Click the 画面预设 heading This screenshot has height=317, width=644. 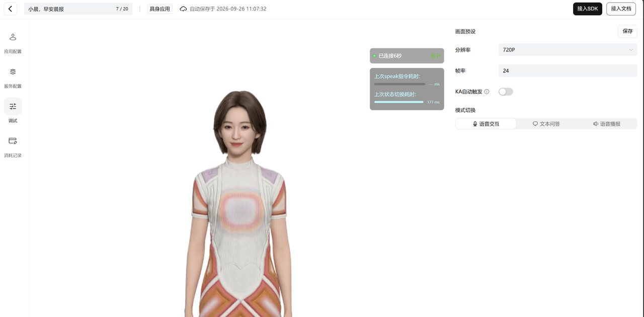[465, 32]
